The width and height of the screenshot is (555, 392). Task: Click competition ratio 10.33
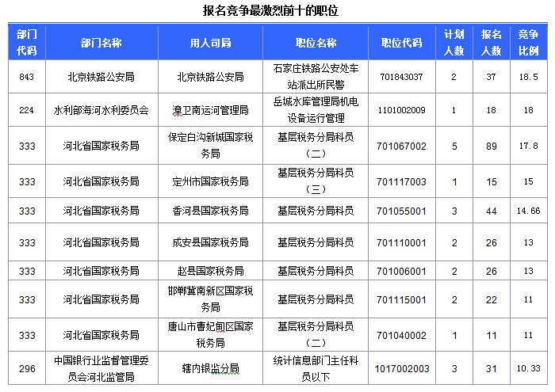click(529, 368)
